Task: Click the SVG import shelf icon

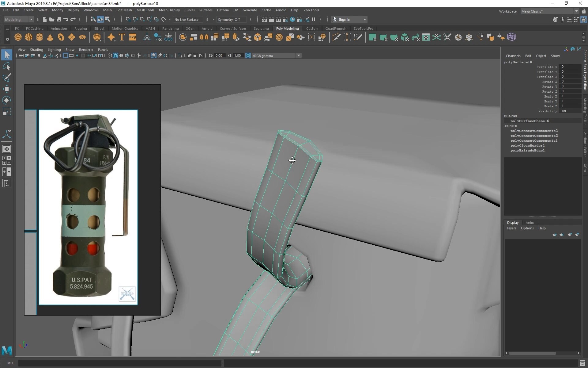Action: 132,37
